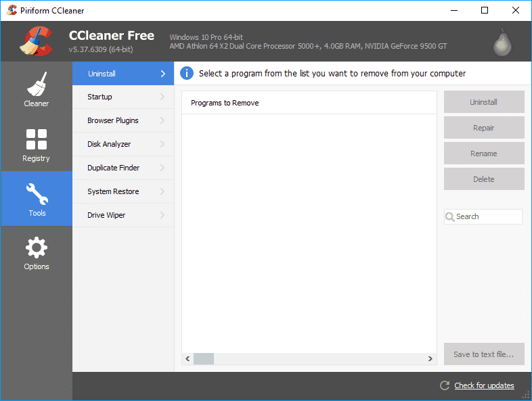Screen dimensions: 532x401
Task: Expand the Startup chevron arrow
Action: 162,97
